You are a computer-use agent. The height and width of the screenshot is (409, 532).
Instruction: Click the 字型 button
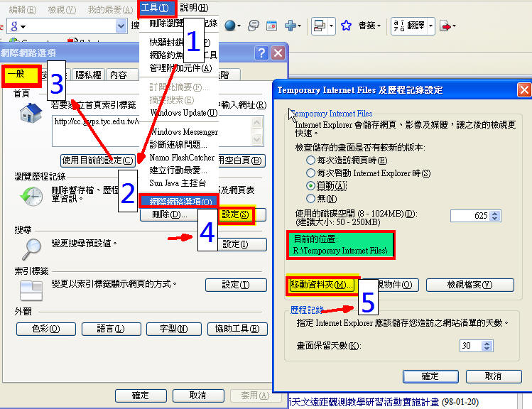pyautogui.click(x=174, y=329)
